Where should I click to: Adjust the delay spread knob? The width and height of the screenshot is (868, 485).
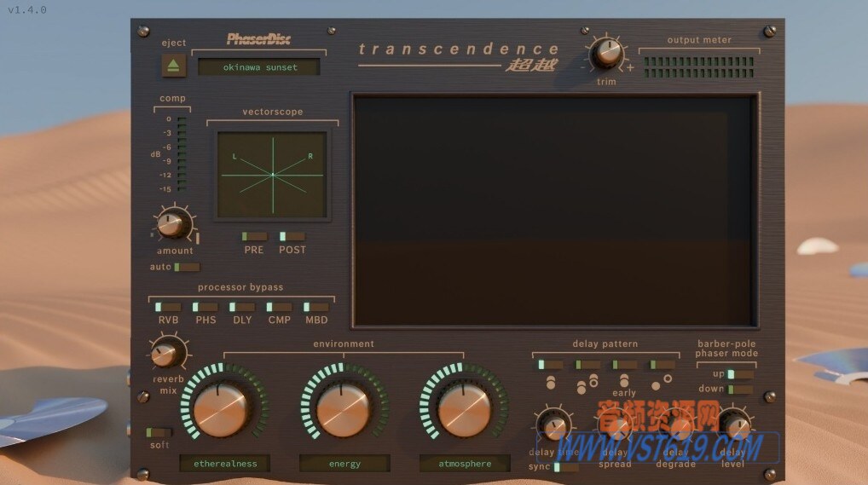615,426
